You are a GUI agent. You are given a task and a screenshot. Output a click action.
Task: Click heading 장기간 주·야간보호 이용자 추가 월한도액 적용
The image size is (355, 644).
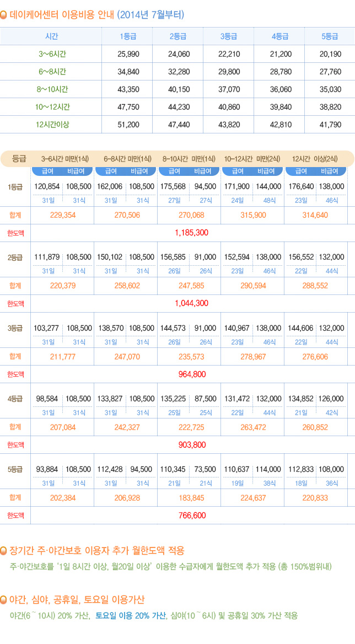(x=97, y=550)
